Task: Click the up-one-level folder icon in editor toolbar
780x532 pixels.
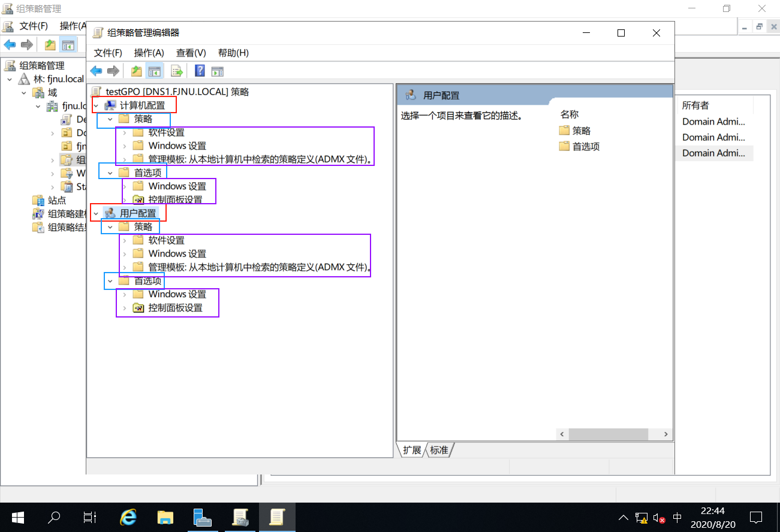Action: pyautogui.click(x=137, y=71)
